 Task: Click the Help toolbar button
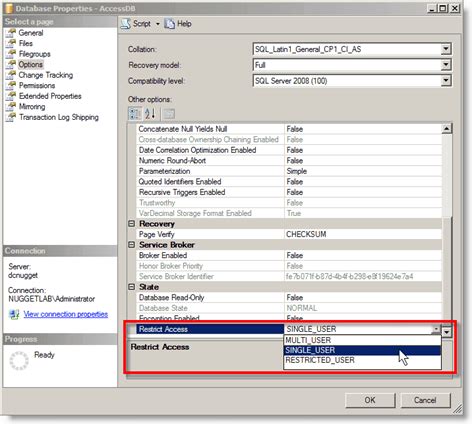(x=178, y=24)
